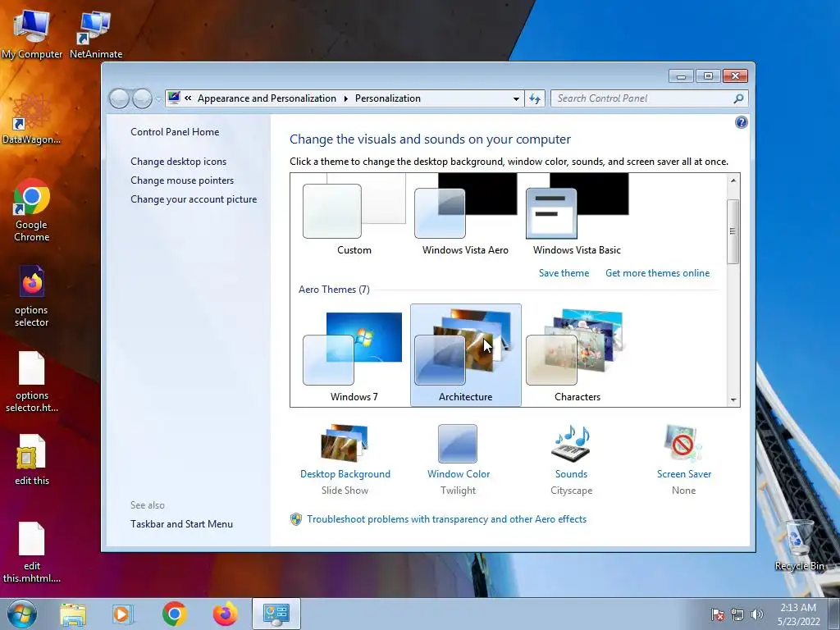Click Get more themes online

(657, 272)
